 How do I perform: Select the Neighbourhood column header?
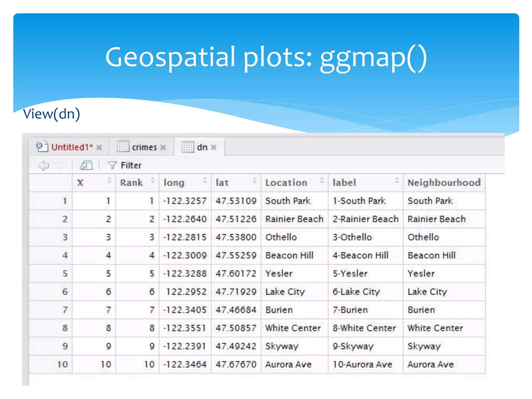[444, 183]
